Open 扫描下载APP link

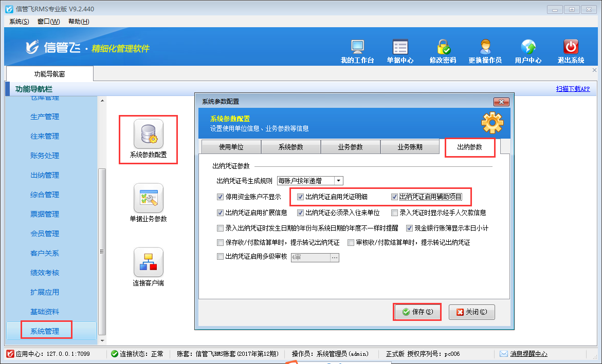[573, 89]
